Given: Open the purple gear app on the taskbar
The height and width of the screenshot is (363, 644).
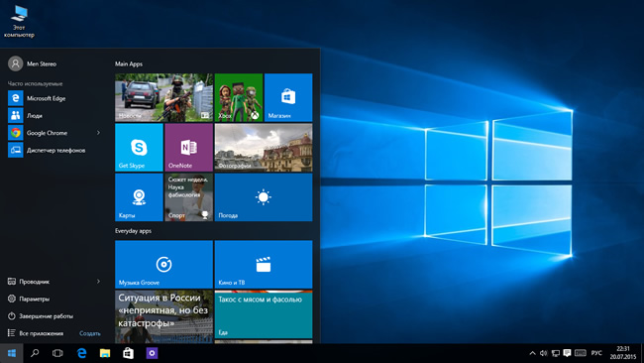Looking at the screenshot, I should pos(152,353).
